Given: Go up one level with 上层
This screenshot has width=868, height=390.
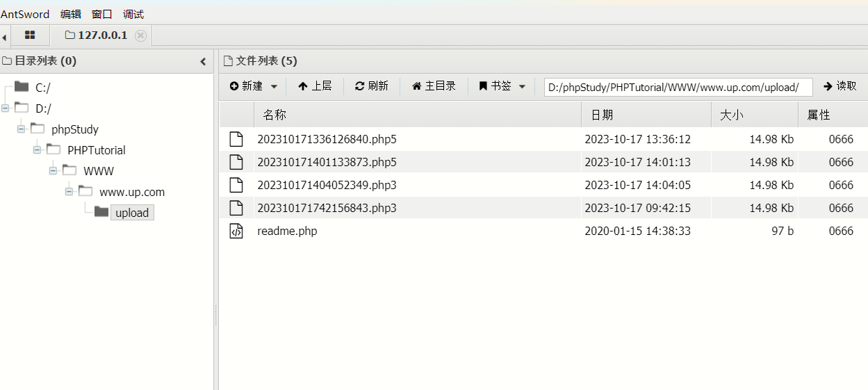Looking at the screenshot, I should (315, 86).
